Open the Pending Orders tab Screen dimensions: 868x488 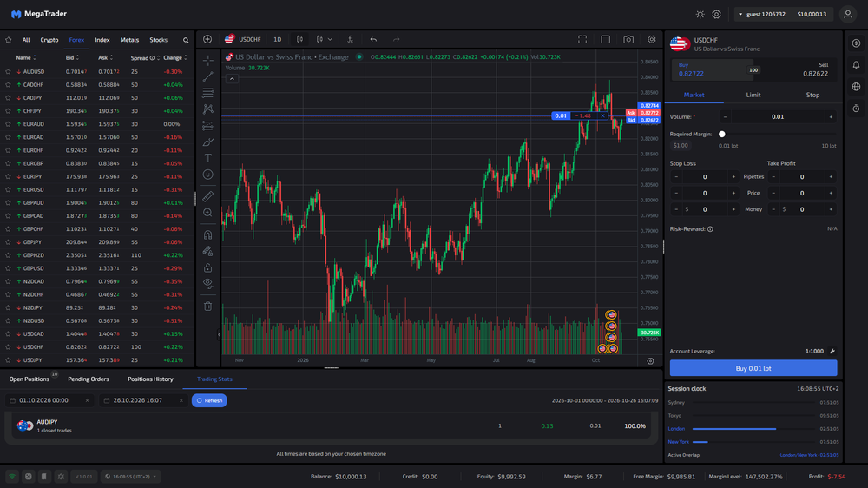click(x=89, y=379)
